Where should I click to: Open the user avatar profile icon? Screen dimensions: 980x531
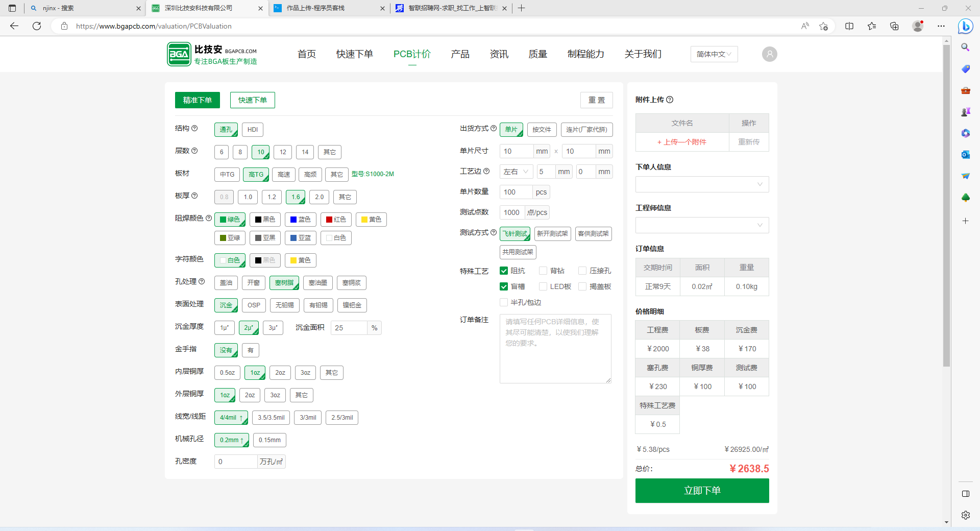pos(769,54)
